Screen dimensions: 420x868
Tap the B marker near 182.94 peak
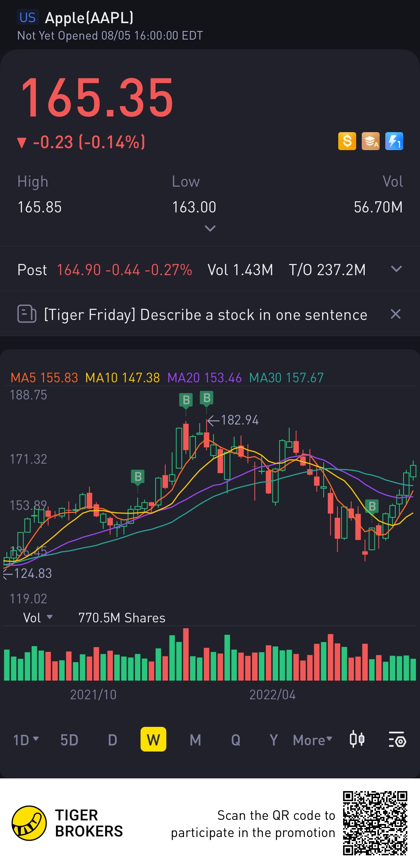[207, 398]
